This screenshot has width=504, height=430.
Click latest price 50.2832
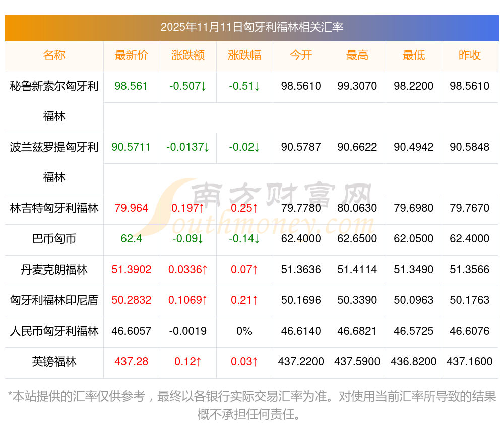(131, 300)
